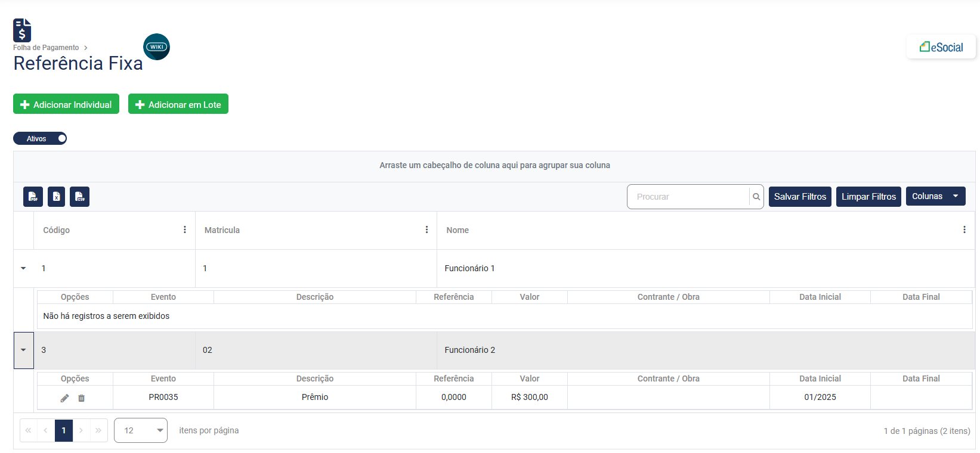Collapse the Funcionário 2 row details
Image resolution: width=980 pixels, height=453 pixels.
pyautogui.click(x=23, y=350)
